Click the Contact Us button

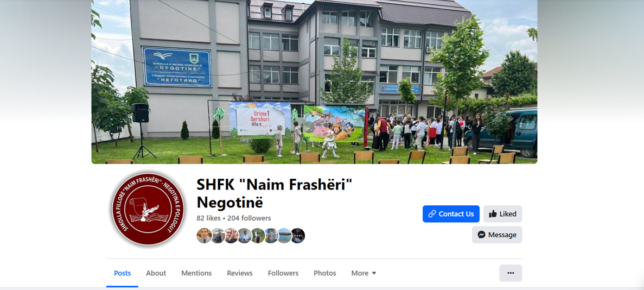pos(451,214)
